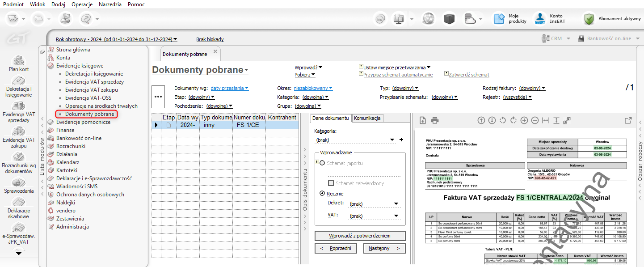Open preview in external window icon
This screenshot has height=267, width=644.
(x=628, y=120)
